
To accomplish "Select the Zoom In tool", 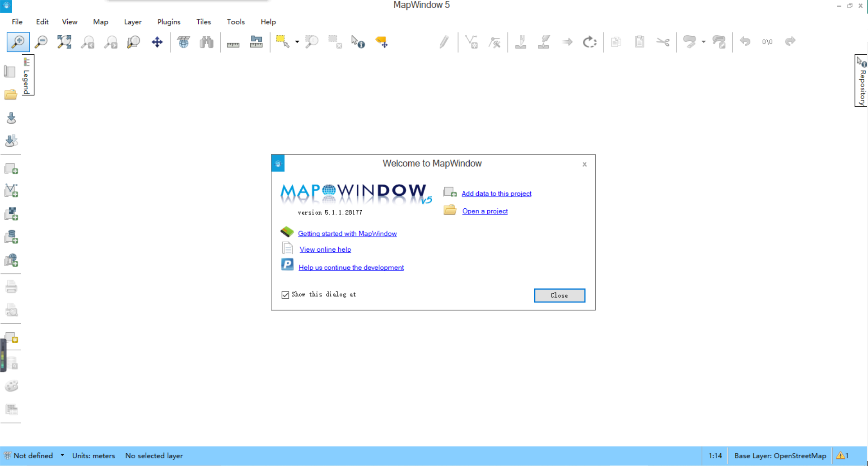I will pos(18,42).
